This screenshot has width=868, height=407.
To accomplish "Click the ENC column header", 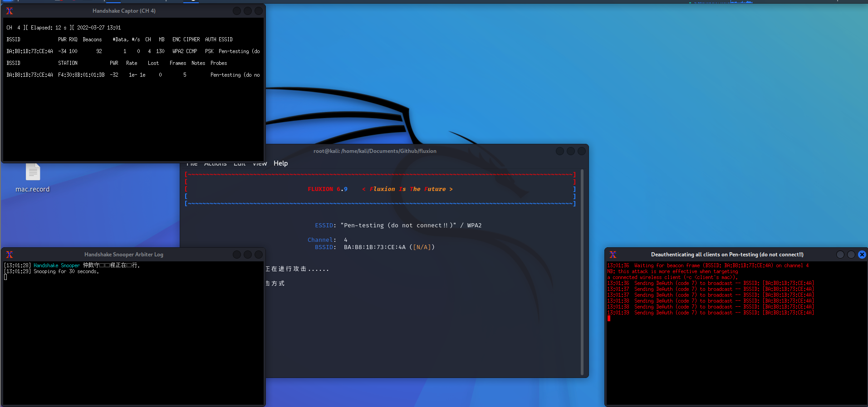I will click(177, 39).
